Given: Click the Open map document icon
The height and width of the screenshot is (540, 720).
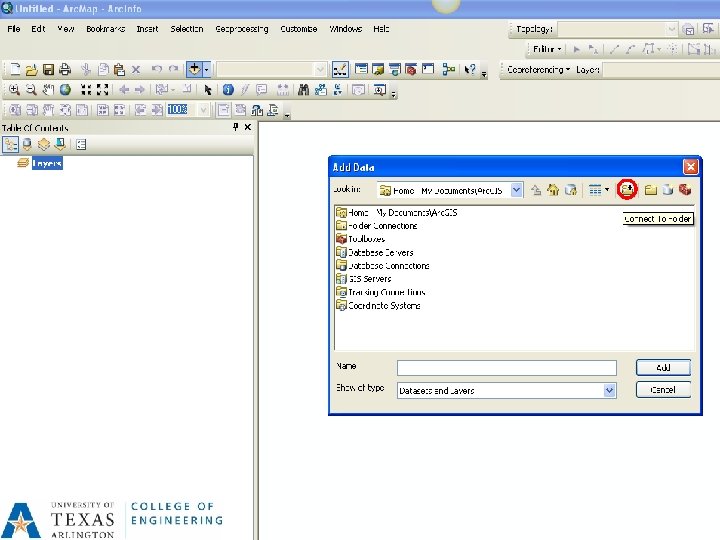Looking at the screenshot, I should [x=31, y=69].
